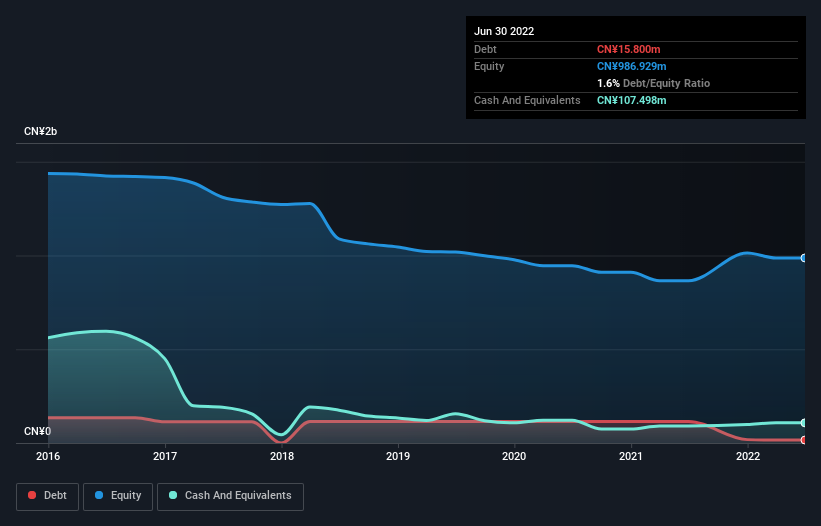Click the CN¥0 y-axis label

[37, 431]
